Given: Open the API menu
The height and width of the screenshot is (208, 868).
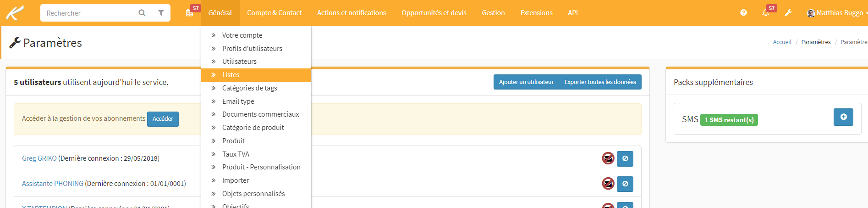Looking at the screenshot, I should [573, 13].
